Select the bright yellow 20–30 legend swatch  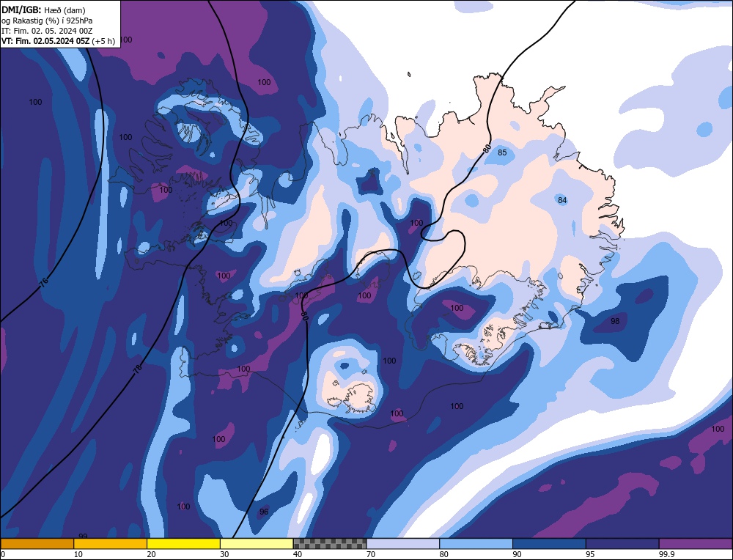[x=183, y=544]
